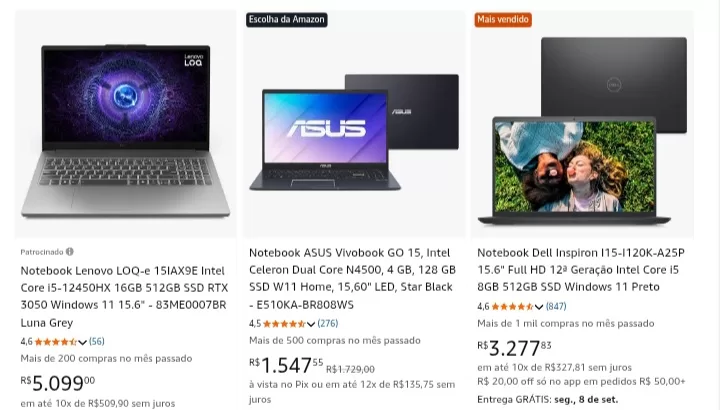Screen dimensions: 720x410
Task: Click the Dell Inspiron laptop product image
Action: [582, 130]
